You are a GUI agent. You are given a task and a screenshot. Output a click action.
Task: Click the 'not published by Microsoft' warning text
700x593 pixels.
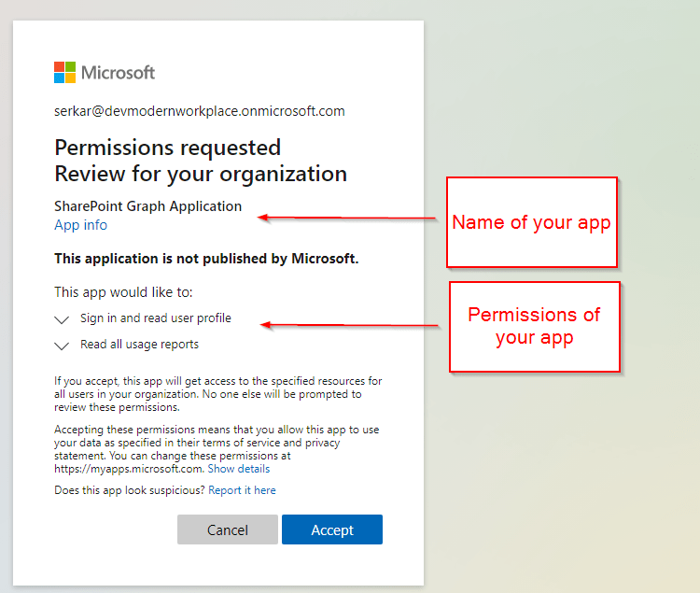206,258
